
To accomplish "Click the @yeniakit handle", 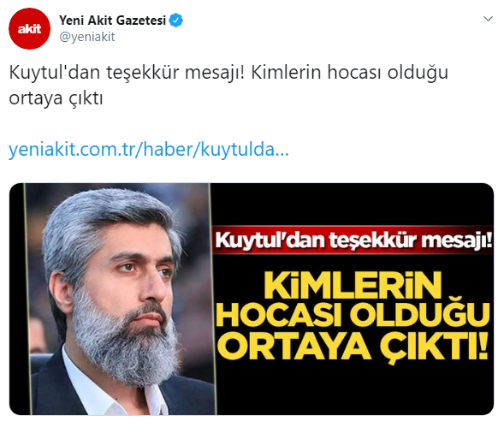I will tap(87, 37).
